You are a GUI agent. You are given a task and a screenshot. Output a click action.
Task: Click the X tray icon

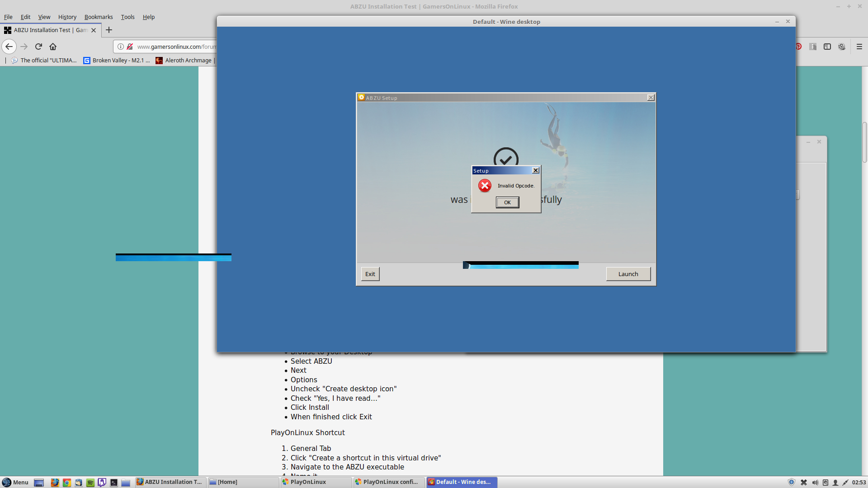point(804,482)
